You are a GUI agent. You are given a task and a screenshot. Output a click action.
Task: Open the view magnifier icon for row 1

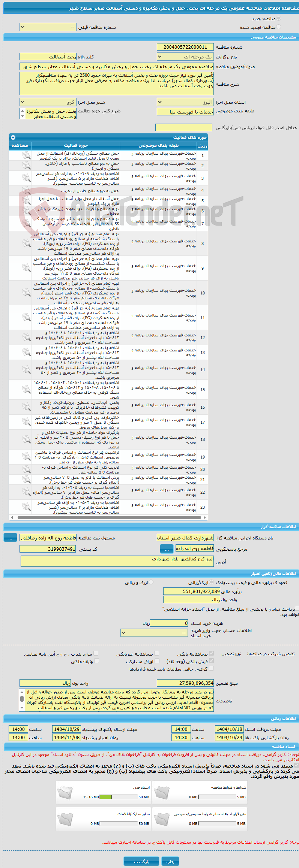click(26, 155)
